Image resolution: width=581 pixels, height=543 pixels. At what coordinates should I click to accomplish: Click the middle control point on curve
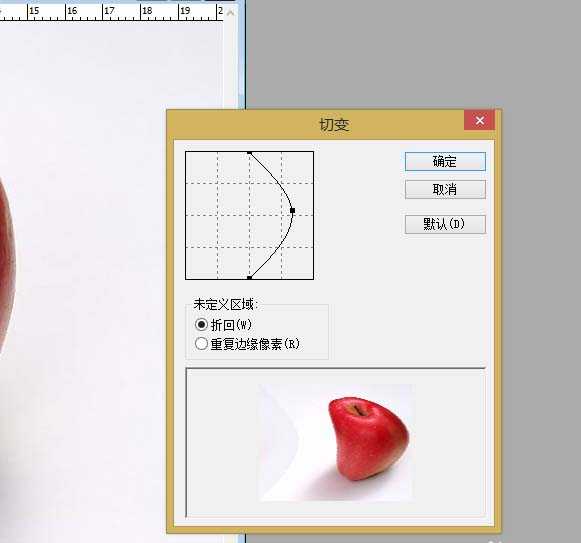(x=292, y=211)
